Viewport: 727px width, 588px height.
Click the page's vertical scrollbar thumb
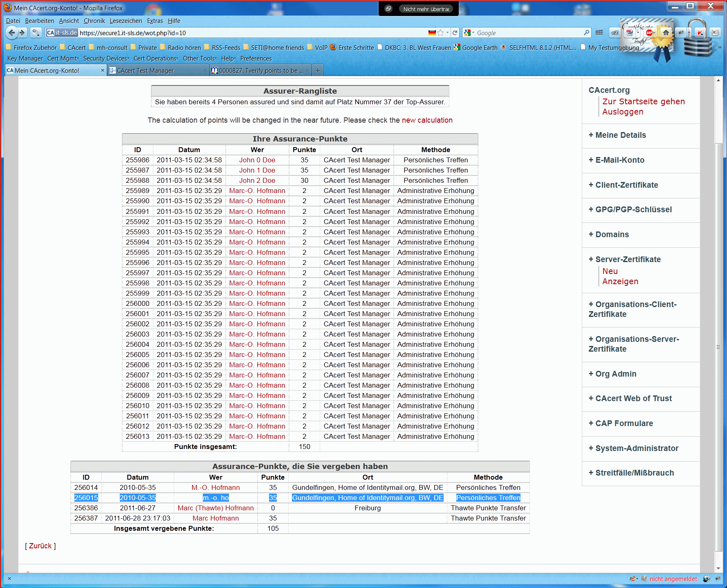(x=718, y=348)
